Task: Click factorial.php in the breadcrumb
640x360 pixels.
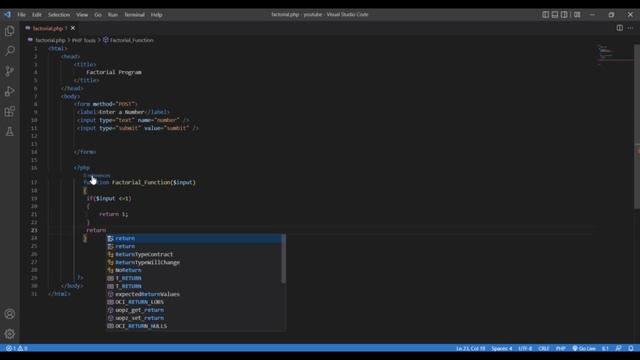Action: pos(50,40)
